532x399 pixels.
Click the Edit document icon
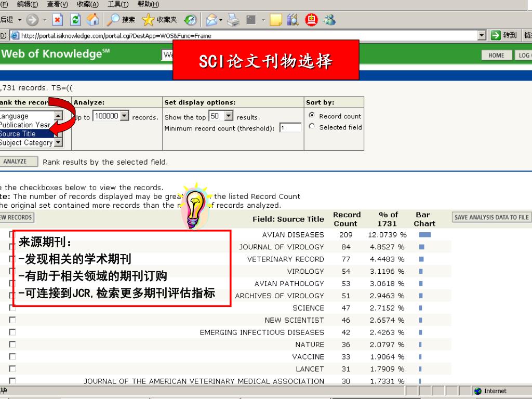(x=251, y=20)
